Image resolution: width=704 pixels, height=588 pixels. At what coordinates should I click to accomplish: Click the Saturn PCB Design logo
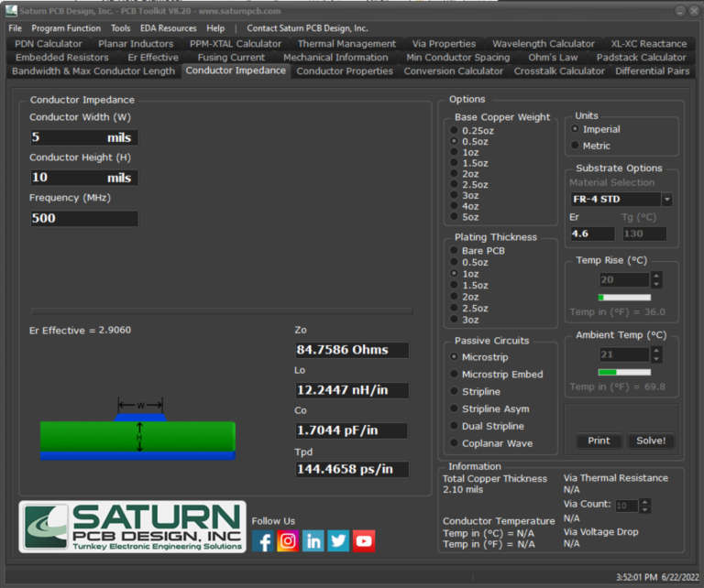point(133,527)
